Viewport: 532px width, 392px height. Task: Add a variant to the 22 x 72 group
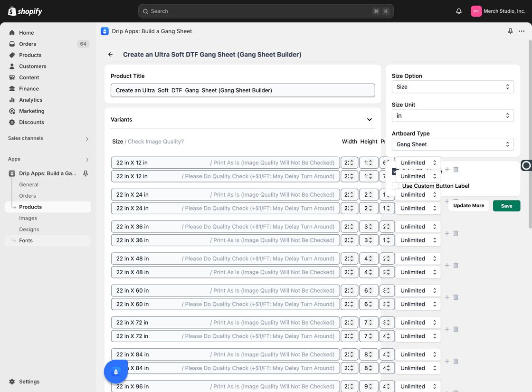click(447, 329)
